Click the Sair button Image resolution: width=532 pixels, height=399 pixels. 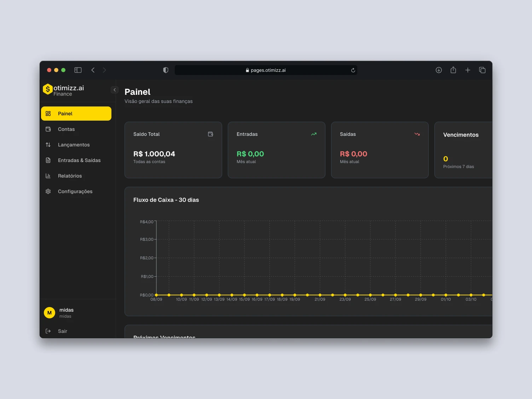coord(62,331)
